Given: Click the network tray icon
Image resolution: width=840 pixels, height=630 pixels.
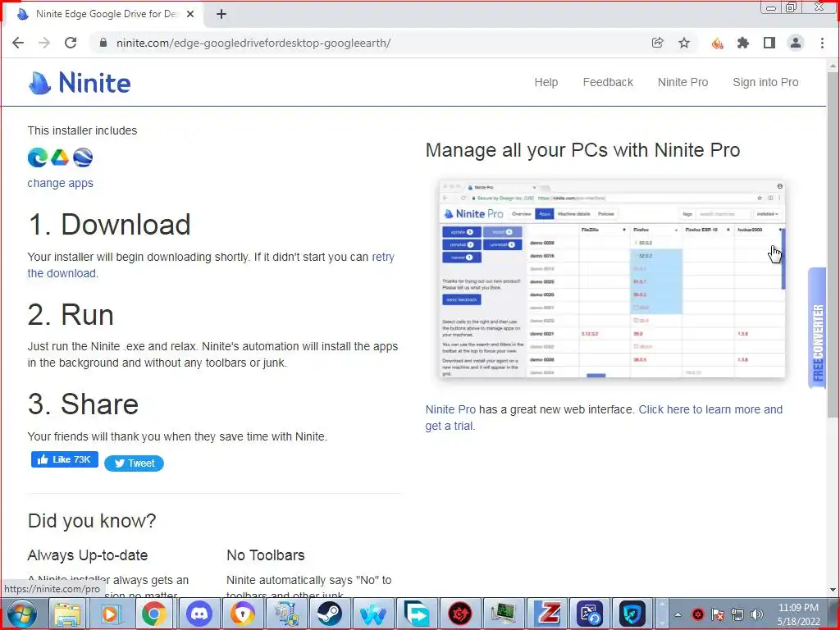Looking at the screenshot, I should (737, 614).
